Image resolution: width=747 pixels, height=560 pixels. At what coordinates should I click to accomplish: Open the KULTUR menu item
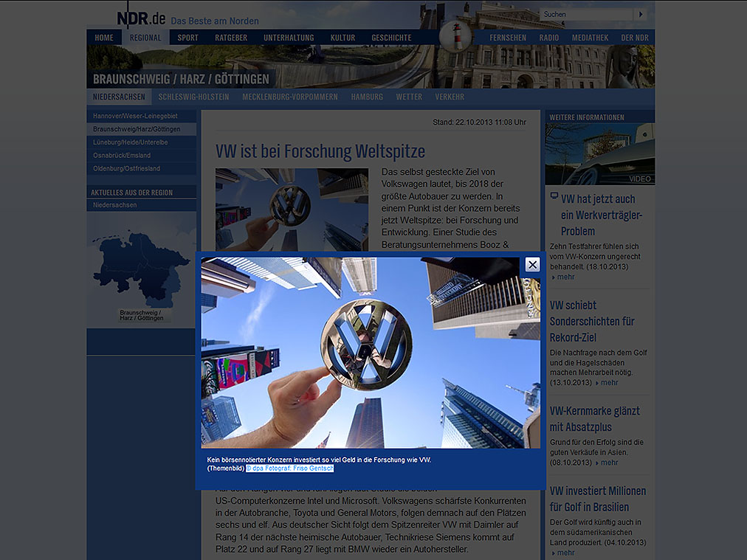click(342, 38)
